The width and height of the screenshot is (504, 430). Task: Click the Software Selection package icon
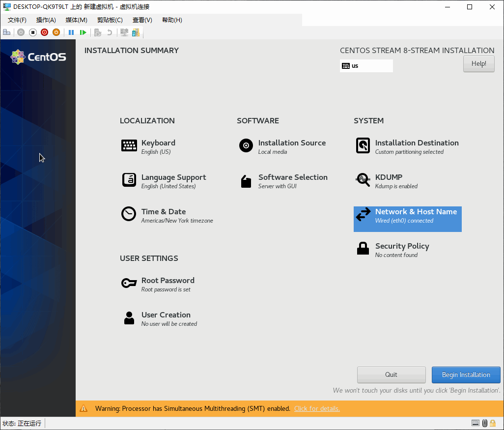tap(246, 181)
